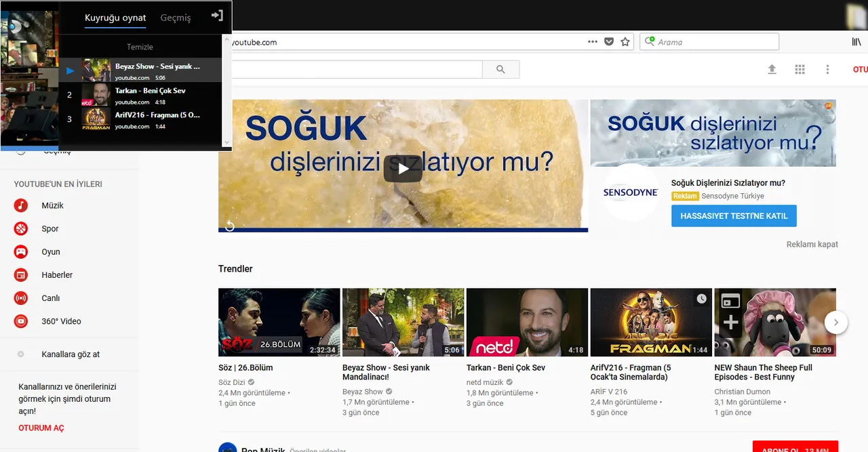Screen dimensions: 868x452
Task: Click the Sensodyne side banner image
Action: click(713, 133)
